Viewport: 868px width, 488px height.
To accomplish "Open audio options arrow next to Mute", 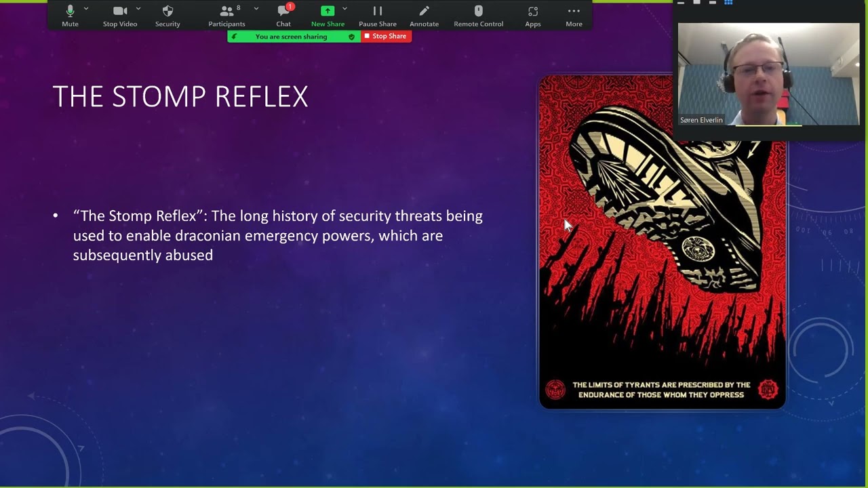I will coord(86,9).
